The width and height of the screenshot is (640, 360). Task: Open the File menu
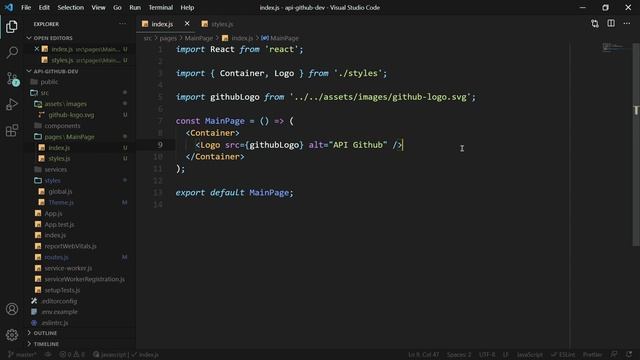click(x=26, y=7)
